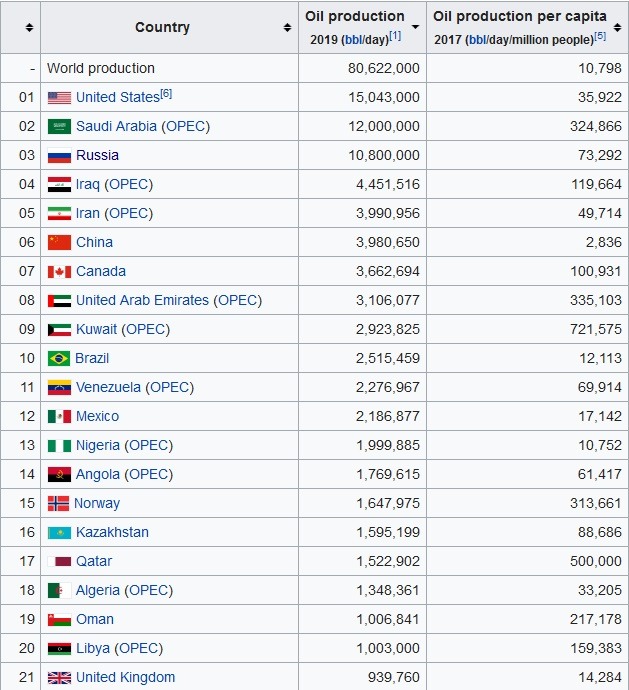Click the Angola flag icon
The width and height of the screenshot is (629, 690).
tap(59, 474)
